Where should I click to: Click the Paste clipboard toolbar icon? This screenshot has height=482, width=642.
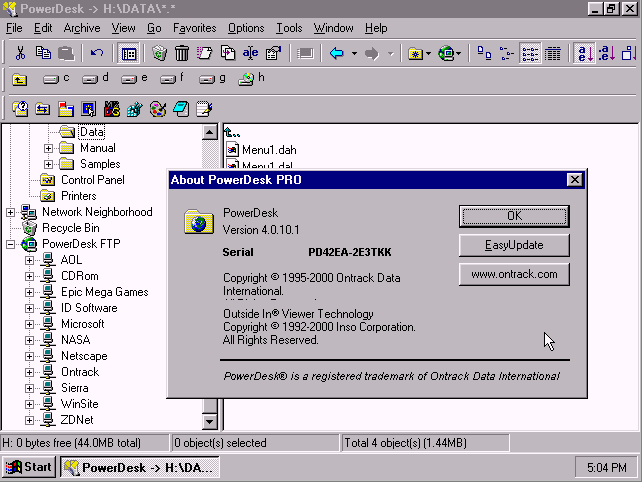tap(66, 53)
